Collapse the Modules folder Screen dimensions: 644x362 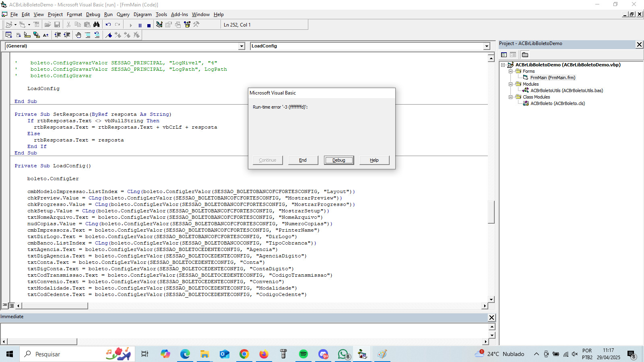(510, 84)
